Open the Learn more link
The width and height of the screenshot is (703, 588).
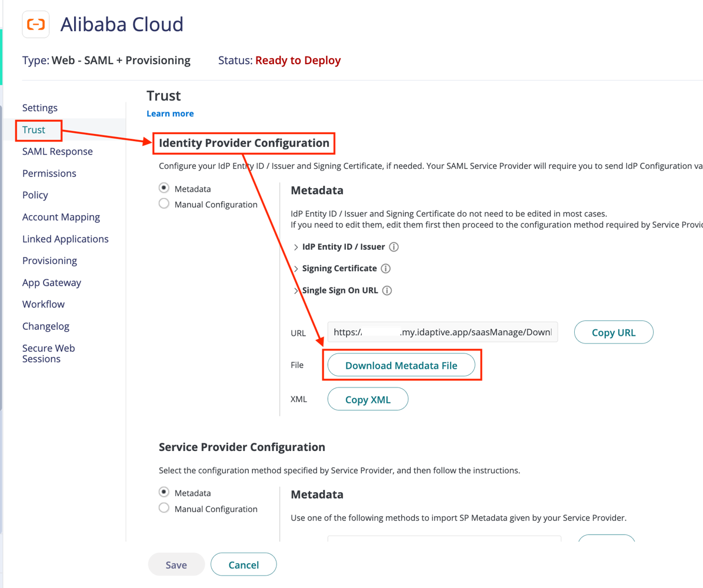(x=170, y=112)
